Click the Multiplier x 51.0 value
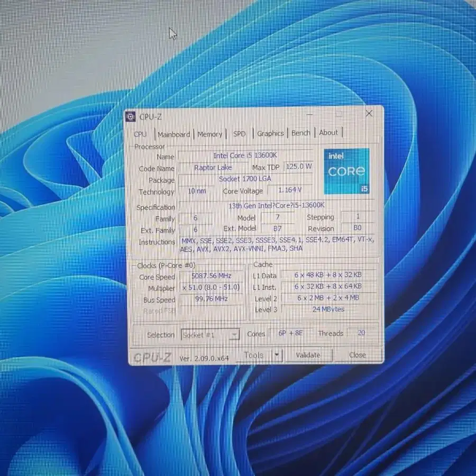 pyautogui.click(x=212, y=288)
